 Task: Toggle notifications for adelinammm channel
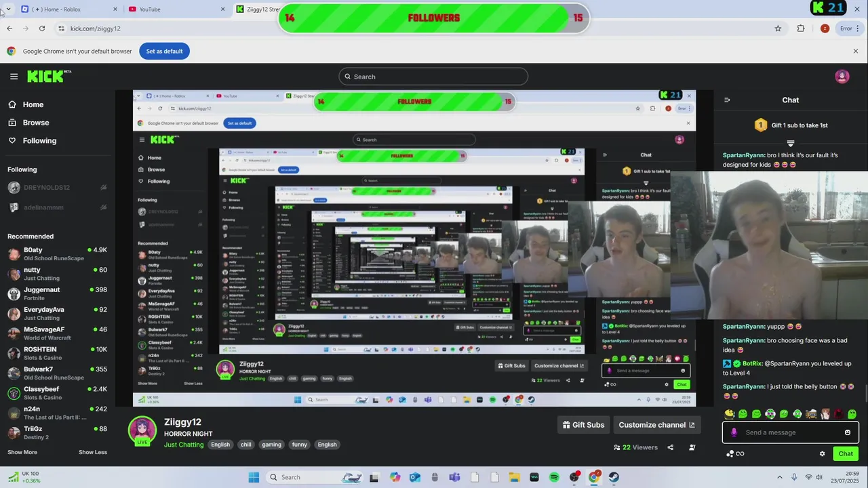point(104,207)
